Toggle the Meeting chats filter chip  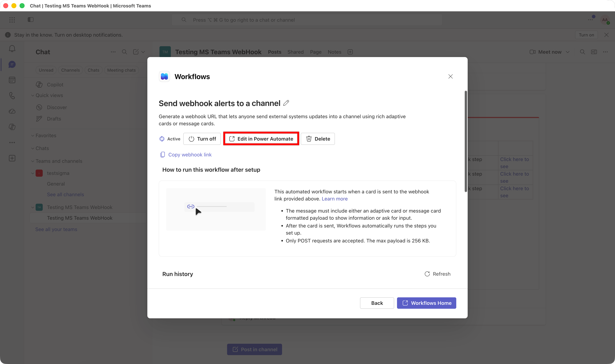(x=121, y=70)
